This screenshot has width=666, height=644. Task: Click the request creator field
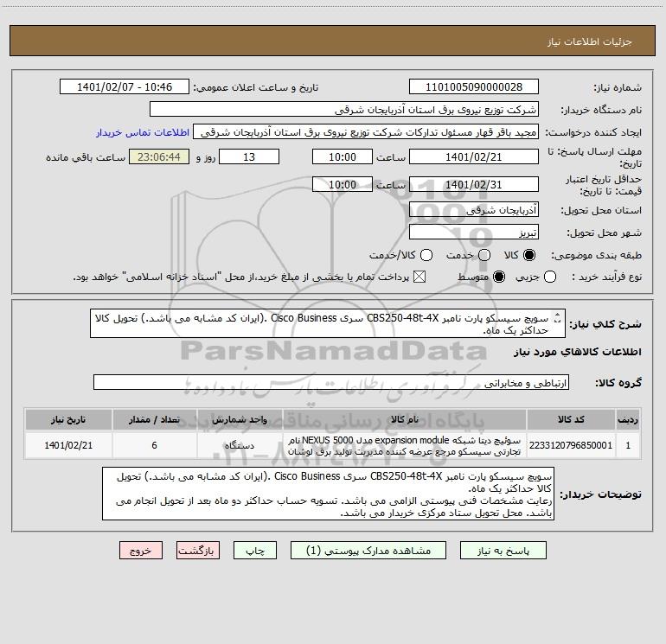[366, 132]
